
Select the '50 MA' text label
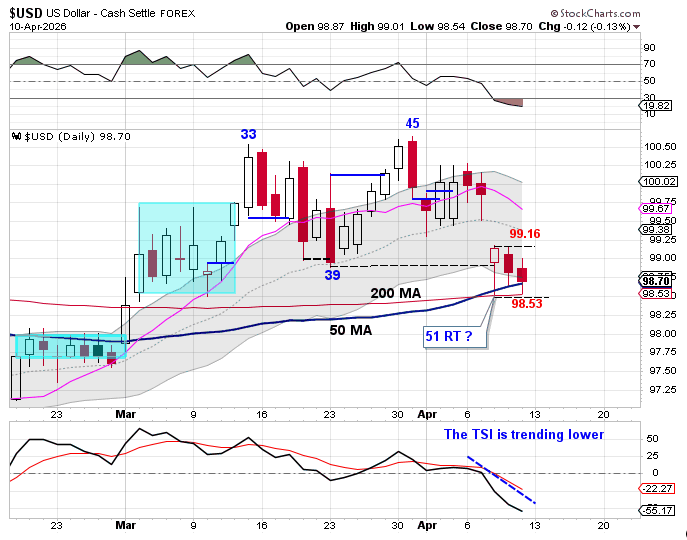[351, 329]
